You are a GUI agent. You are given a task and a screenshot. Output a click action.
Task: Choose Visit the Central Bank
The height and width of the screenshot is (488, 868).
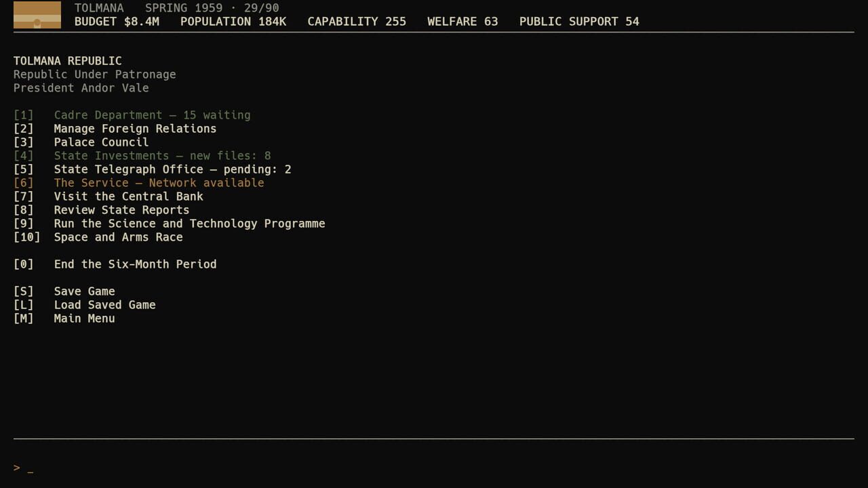coord(108,197)
